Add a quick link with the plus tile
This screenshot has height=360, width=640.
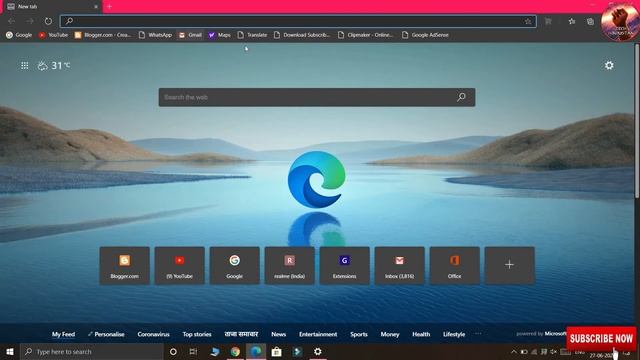coord(509,265)
